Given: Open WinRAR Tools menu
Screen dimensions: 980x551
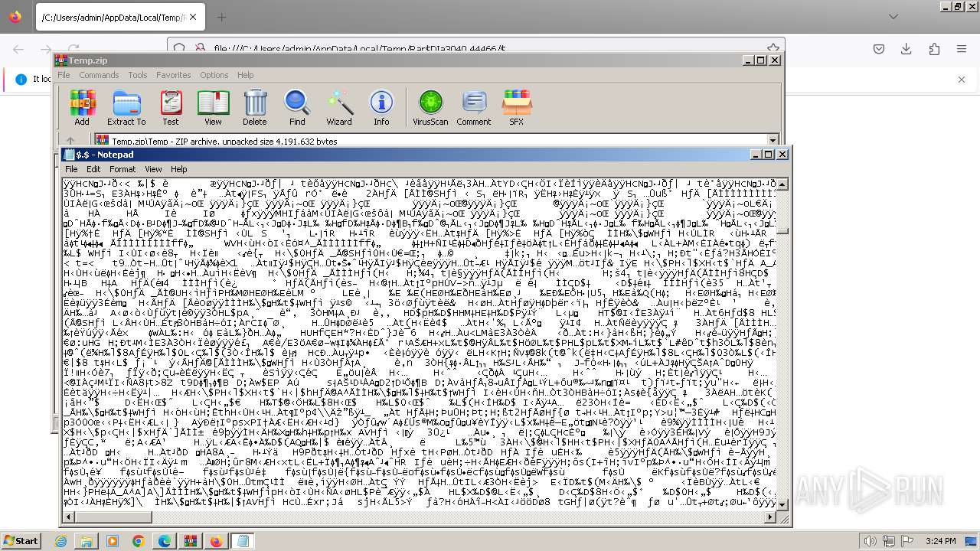Looking at the screenshot, I should click(x=138, y=75).
